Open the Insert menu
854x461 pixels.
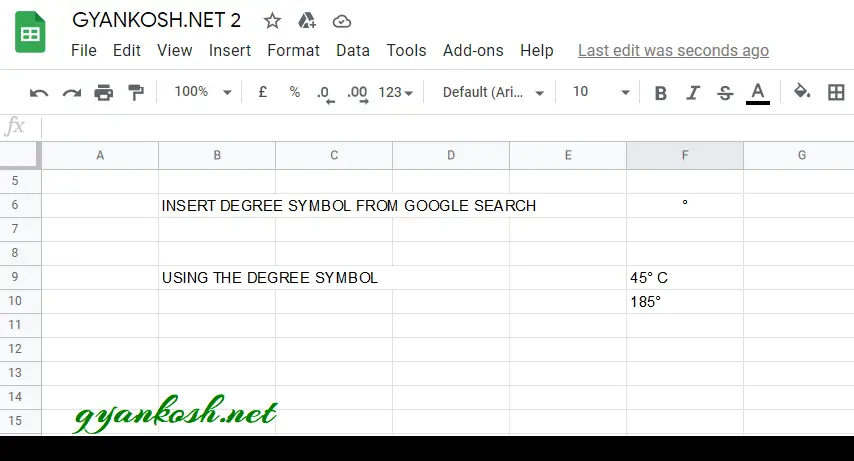click(229, 51)
